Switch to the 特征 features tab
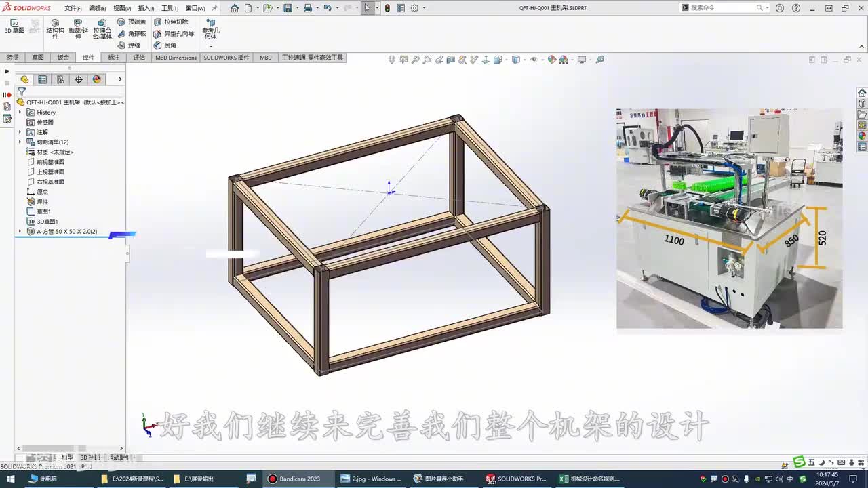This screenshot has width=868, height=488. click(12, 58)
